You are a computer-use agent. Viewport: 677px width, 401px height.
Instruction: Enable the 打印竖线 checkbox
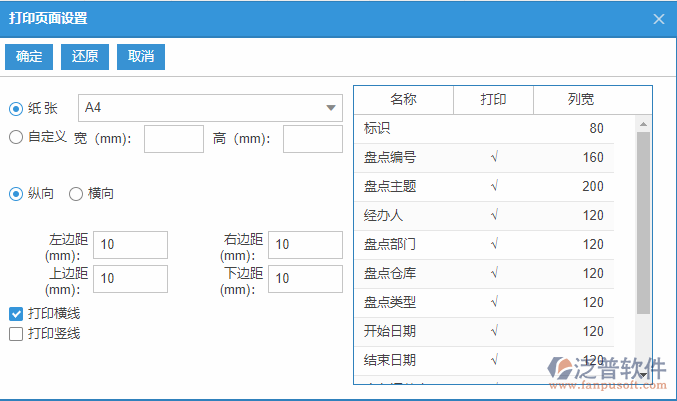pos(16,334)
